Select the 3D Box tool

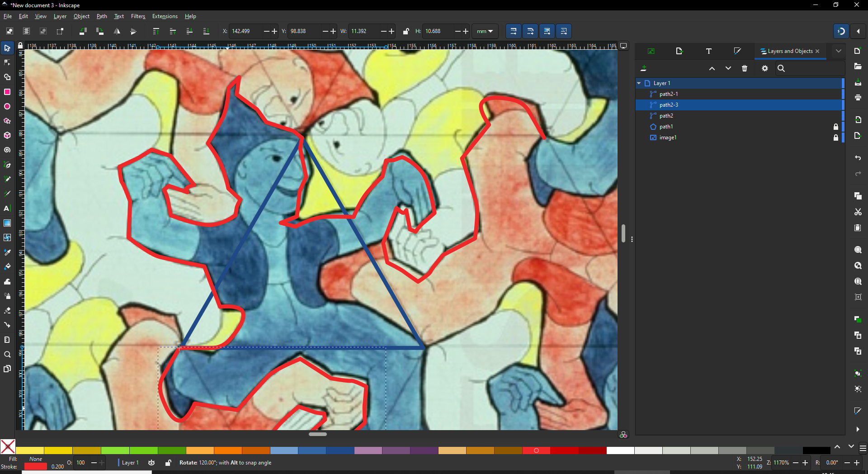[7, 135]
